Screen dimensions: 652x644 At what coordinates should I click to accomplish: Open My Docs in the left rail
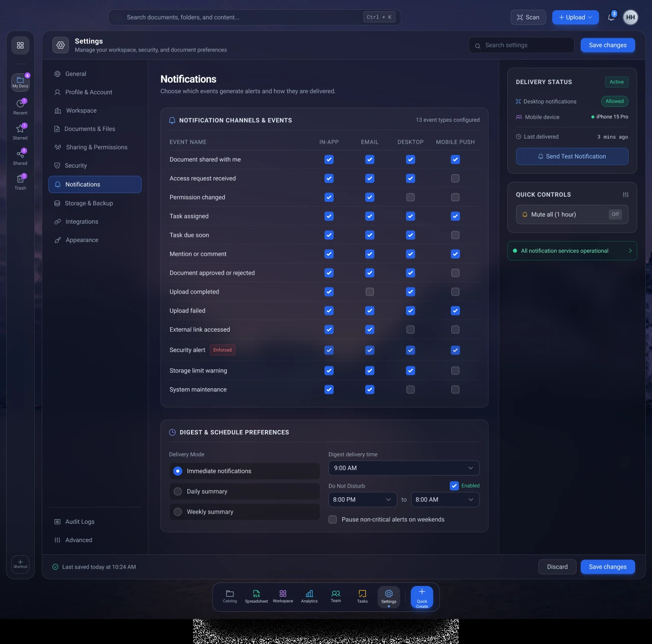[20, 82]
